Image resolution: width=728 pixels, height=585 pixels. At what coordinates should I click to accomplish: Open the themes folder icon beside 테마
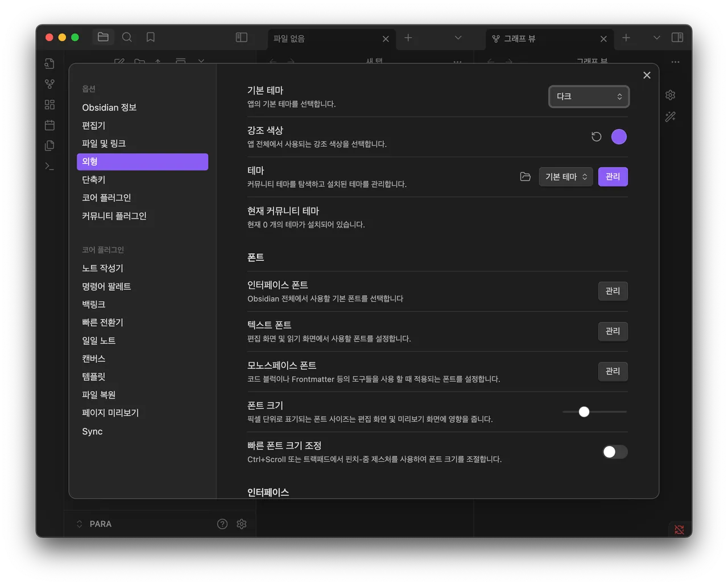pos(525,176)
